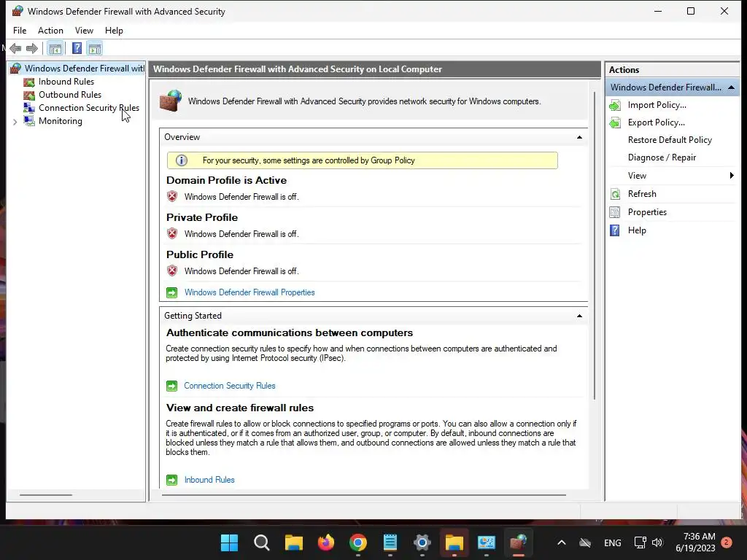
Task: Select root Windows Defender Firewall tree node
Action: tap(85, 69)
